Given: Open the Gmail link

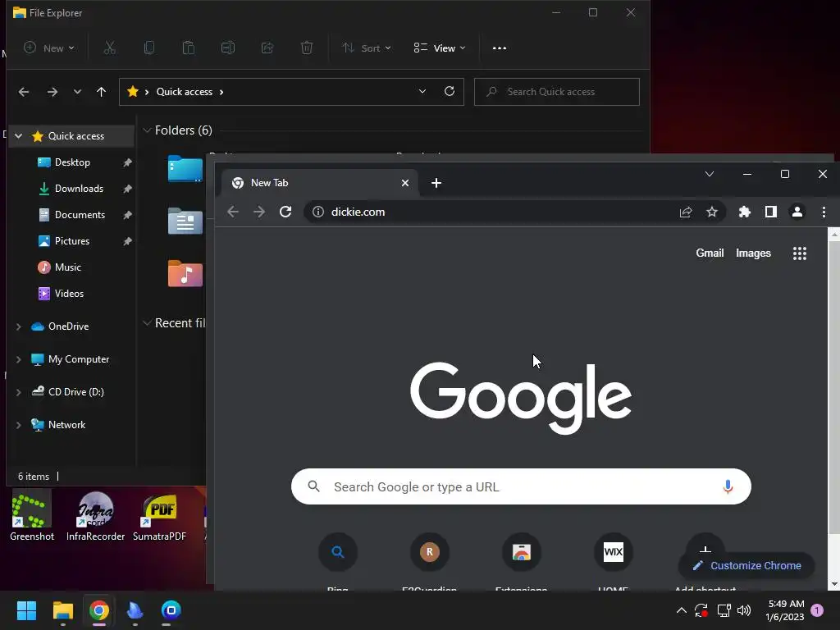Looking at the screenshot, I should tap(710, 253).
